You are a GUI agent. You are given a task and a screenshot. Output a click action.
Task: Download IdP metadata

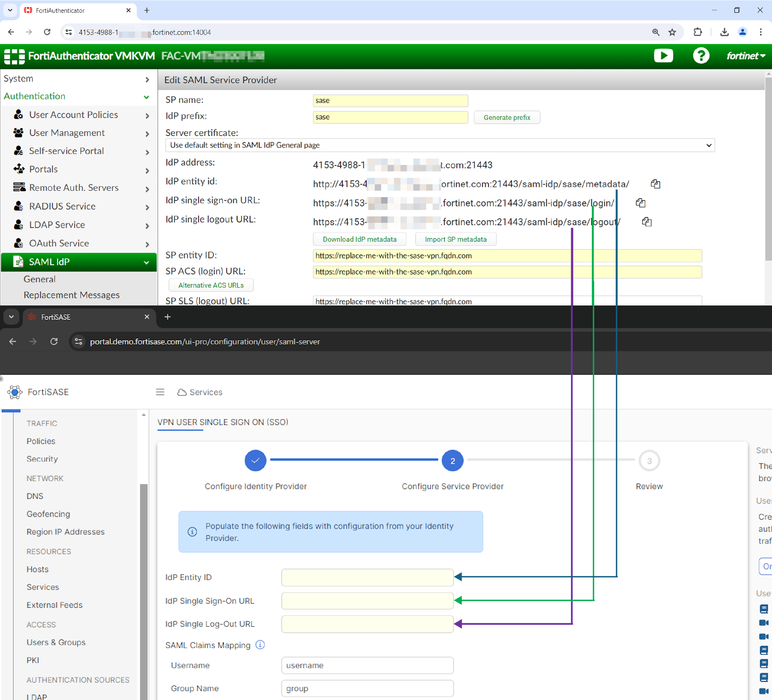pyautogui.click(x=359, y=239)
